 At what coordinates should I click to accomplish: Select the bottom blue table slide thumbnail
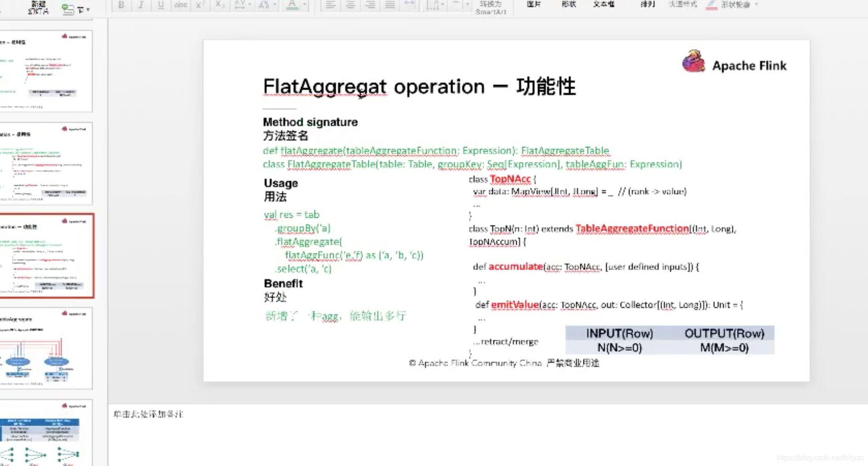coord(46,433)
